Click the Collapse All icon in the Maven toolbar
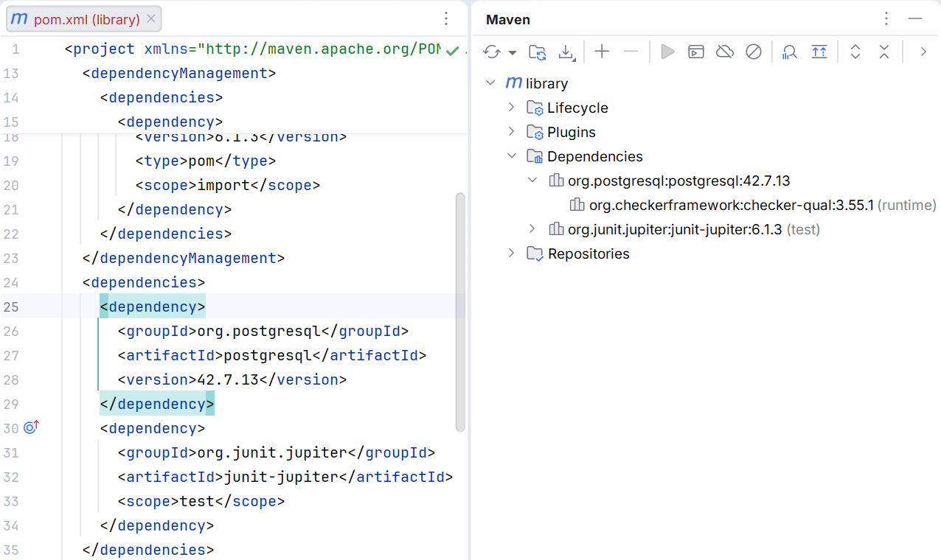941x560 pixels. pos(884,52)
